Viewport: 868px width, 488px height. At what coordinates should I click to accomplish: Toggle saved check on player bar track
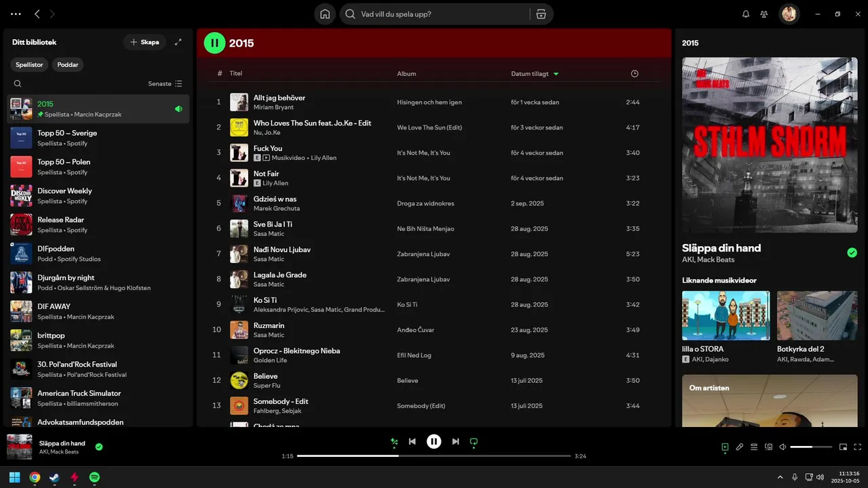pyautogui.click(x=99, y=447)
